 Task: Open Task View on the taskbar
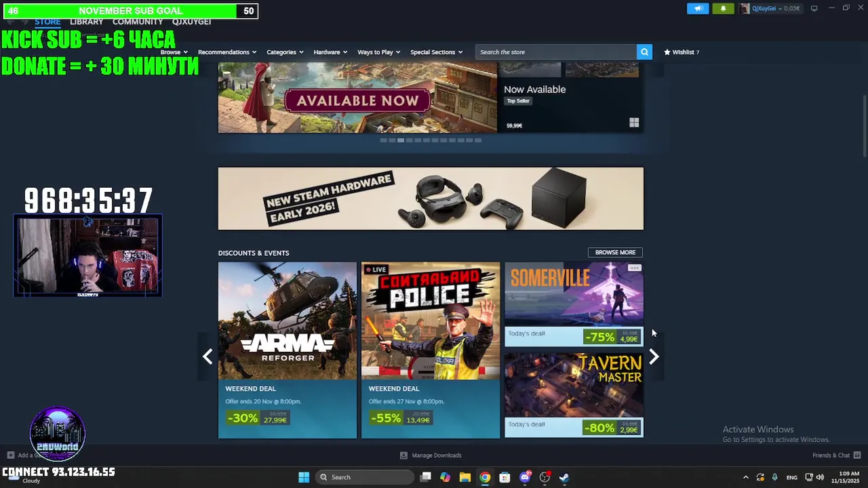click(x=425, y=477)
